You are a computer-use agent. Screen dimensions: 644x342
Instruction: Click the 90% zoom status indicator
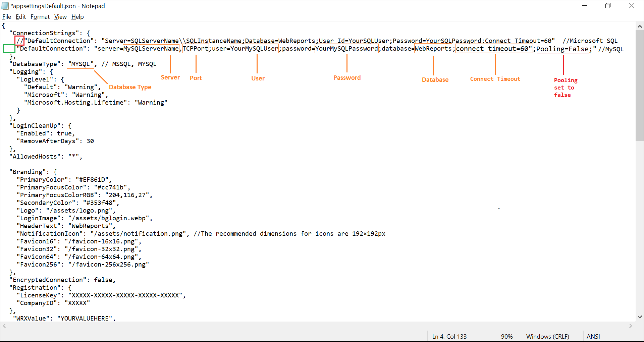tap(507, 336)
